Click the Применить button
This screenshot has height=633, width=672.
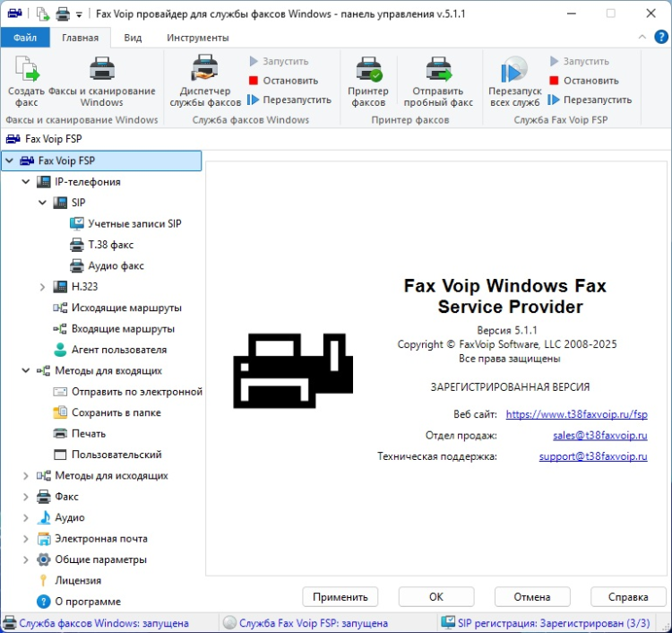[340, 597]
